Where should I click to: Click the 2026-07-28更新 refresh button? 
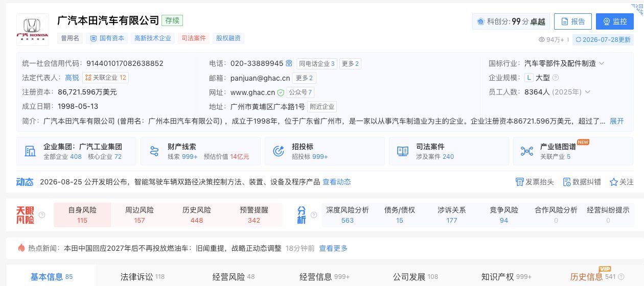603,39
